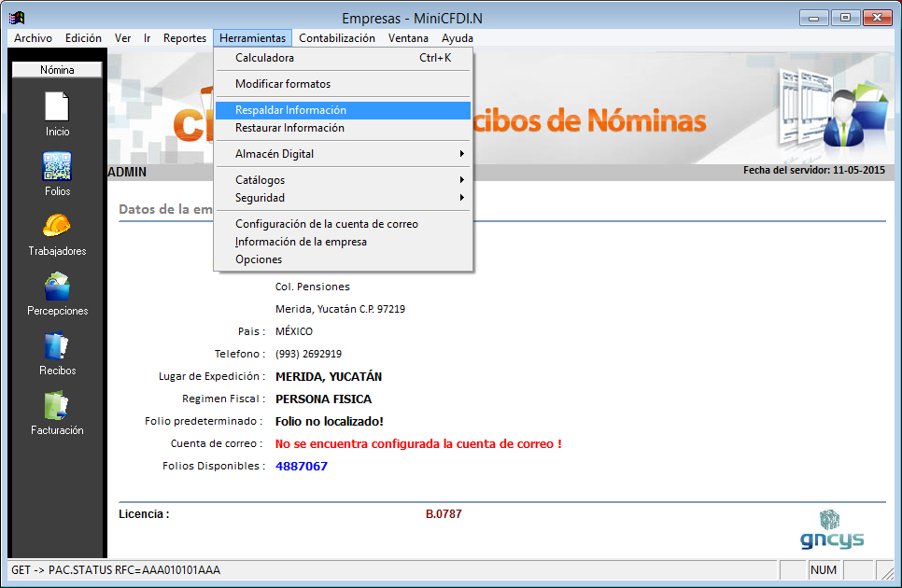Click the MÉXICO country value
Screen dimensions: 902x588
pyautogui.click(x=294, y=331)
